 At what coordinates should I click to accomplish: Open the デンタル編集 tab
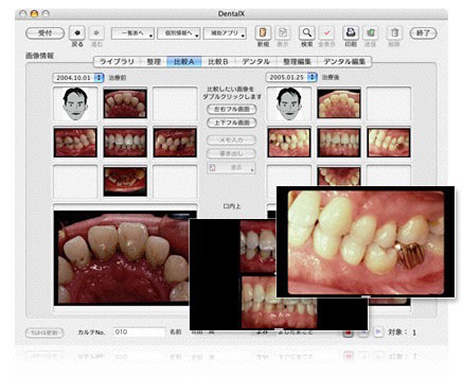click(x=345, y=62)
